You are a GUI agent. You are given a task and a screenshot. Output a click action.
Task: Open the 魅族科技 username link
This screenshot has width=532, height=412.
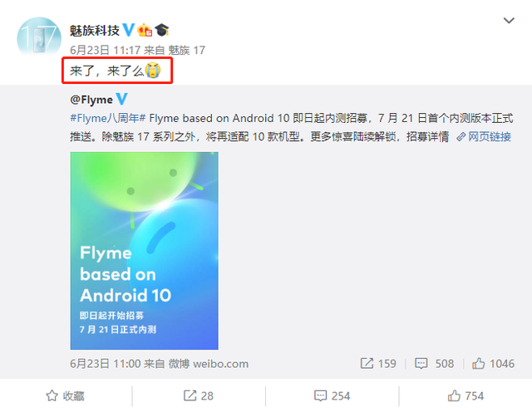[95, 31]
